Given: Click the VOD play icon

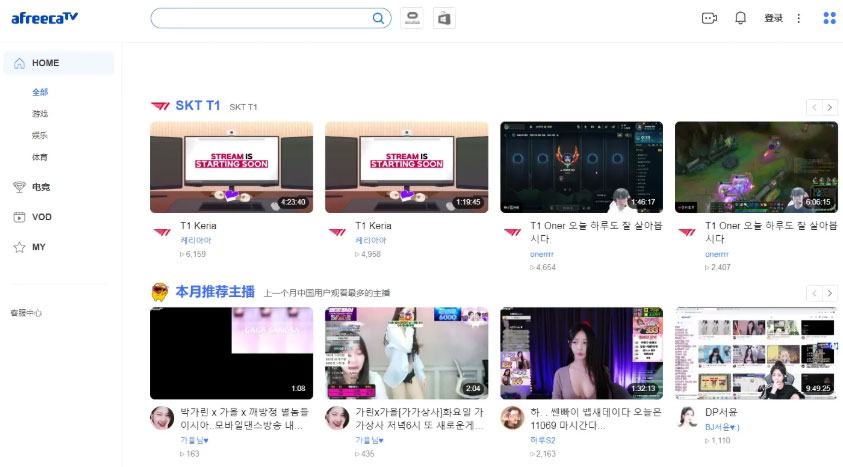Looking at the screenshot, I should [19, 217].
